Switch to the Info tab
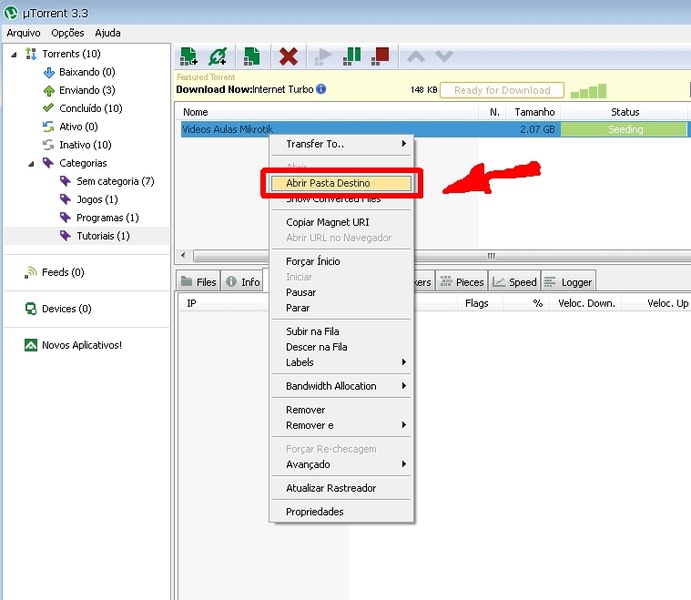This screenshot has width=691, height=600. click(242, 281)
